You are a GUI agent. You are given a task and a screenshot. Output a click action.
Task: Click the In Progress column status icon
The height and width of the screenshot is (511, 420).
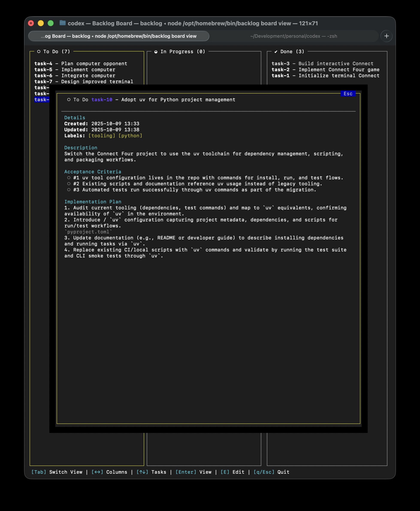tap(156, 52)
